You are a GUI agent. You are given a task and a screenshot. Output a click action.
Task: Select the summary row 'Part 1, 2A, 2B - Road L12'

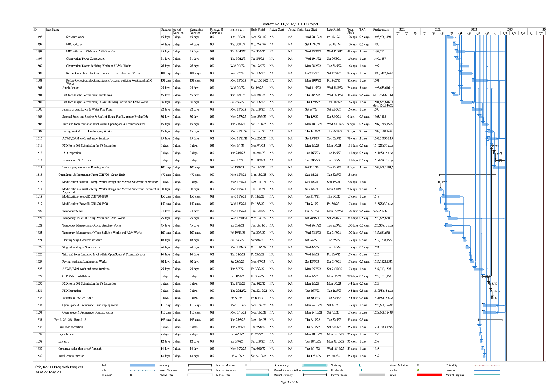click(x=70, y=320)
